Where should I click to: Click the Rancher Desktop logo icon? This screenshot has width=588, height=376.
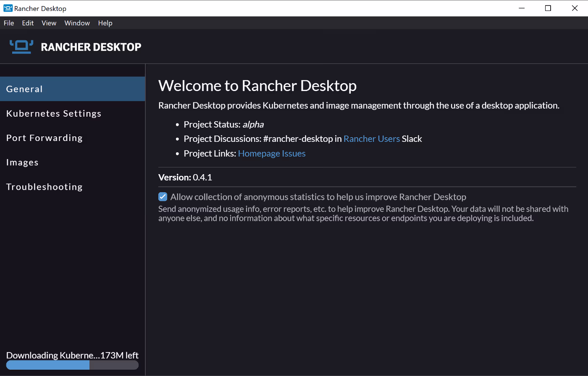[x=21, y=47]
